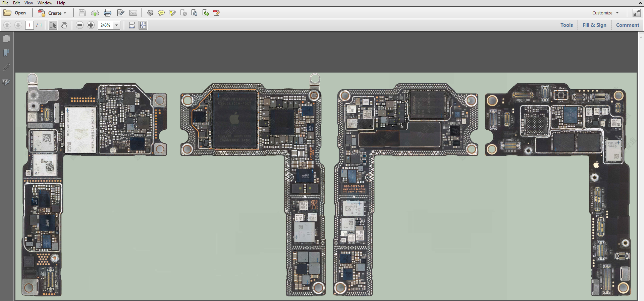The height and width of the screenshot is (301, 644).
Task: Click the page number input field
Action: point(30,25)
